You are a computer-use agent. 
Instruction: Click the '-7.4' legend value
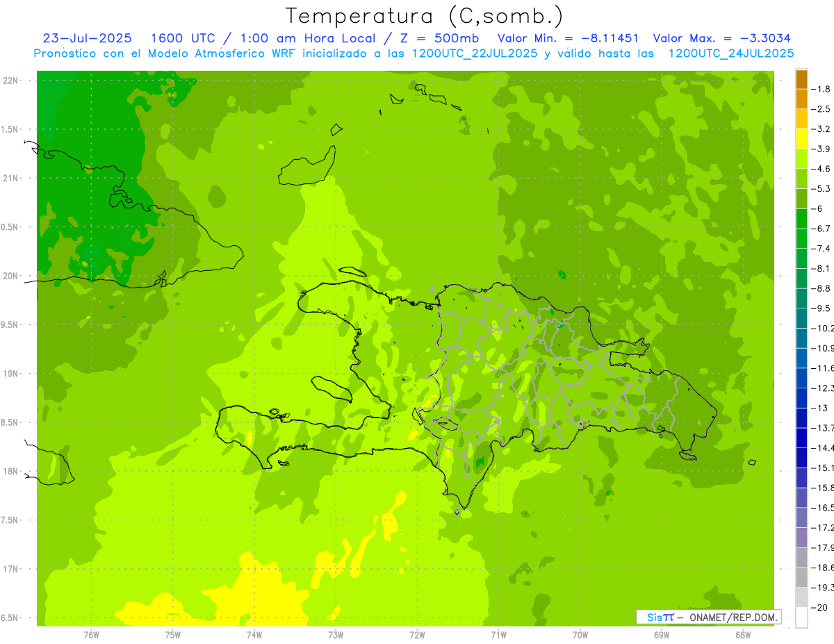[x=820, y=249]
